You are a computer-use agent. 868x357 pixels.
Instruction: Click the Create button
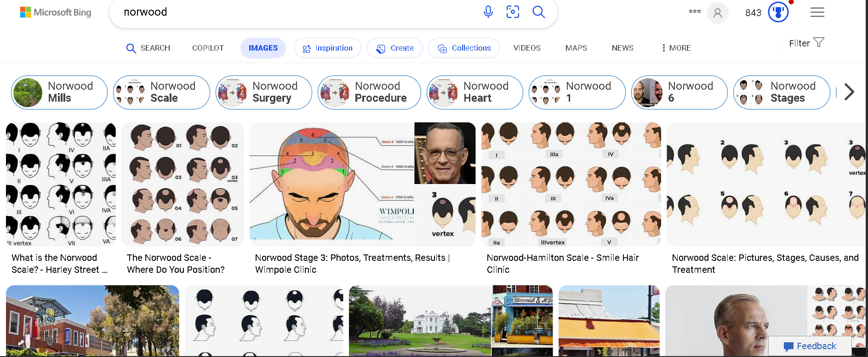pyautogui.click(x=394, y=48)
